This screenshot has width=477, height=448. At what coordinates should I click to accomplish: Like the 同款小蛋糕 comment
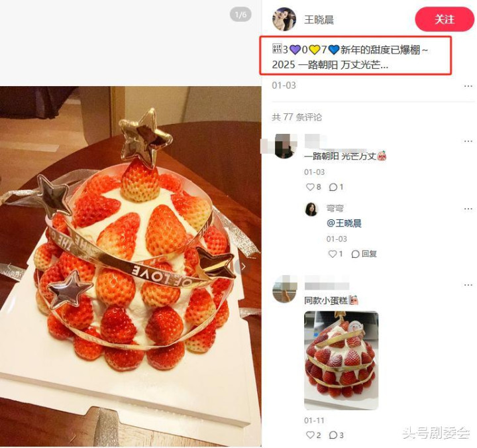313,435
